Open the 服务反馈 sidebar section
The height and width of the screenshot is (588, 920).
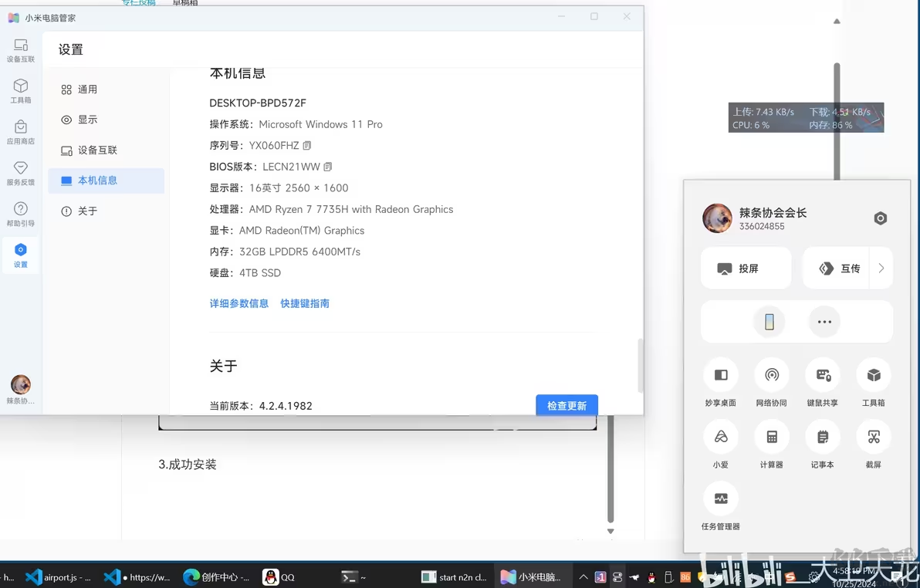coord(21,173)
